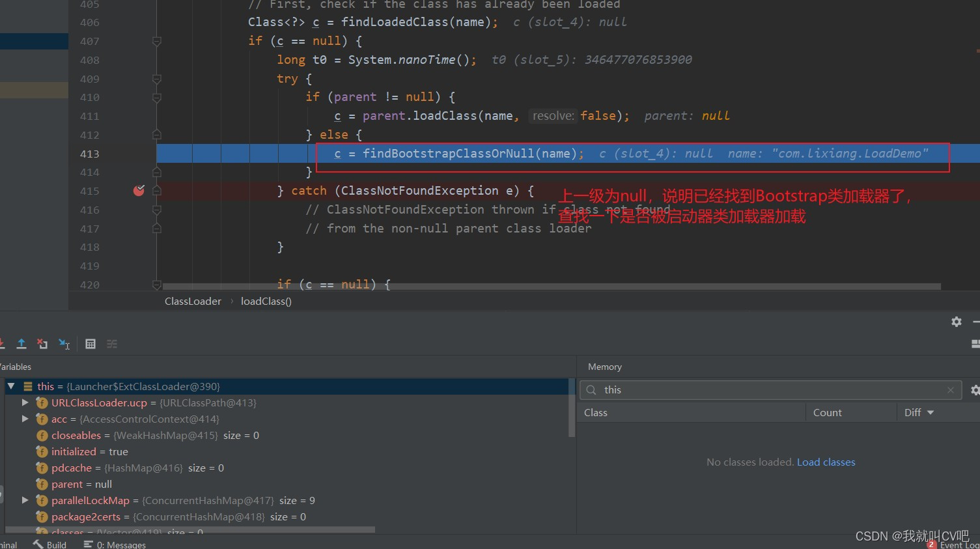Image resolution: width=980 pixels, height=549 pixels.
Task: Open the Diff column dropdown
Action: (x=931, y=412)
